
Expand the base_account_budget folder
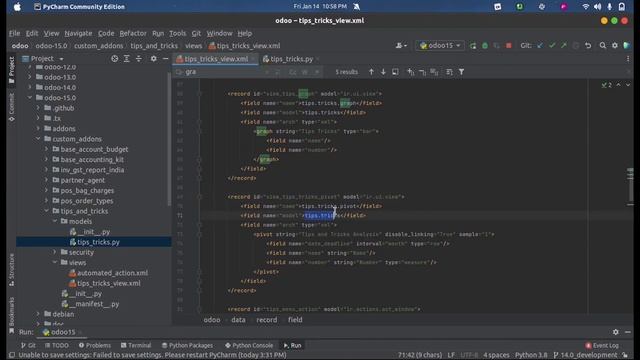pos(46,149)
